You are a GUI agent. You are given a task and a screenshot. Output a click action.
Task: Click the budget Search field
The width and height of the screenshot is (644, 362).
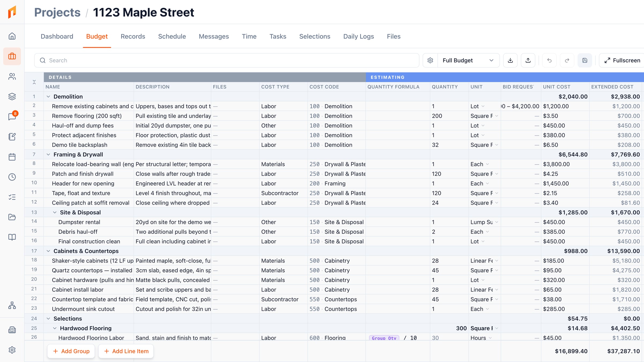pyautogui.click(x=227, y=60)
